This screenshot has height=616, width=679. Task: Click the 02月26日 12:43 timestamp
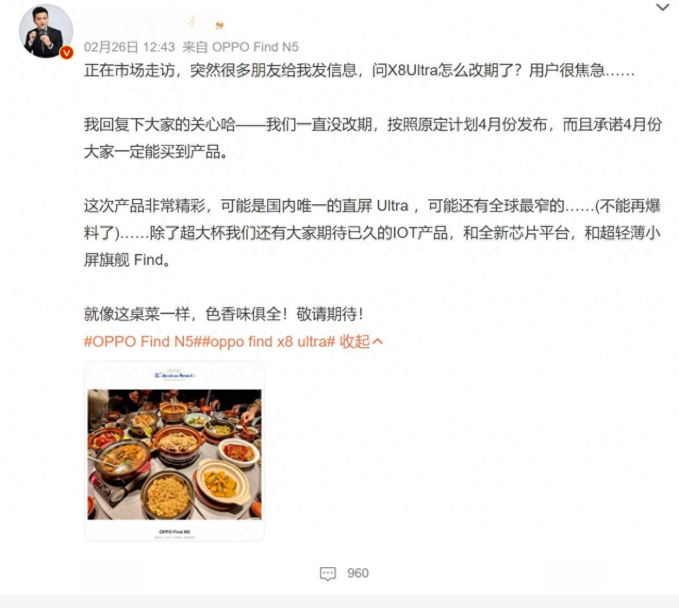130,47
